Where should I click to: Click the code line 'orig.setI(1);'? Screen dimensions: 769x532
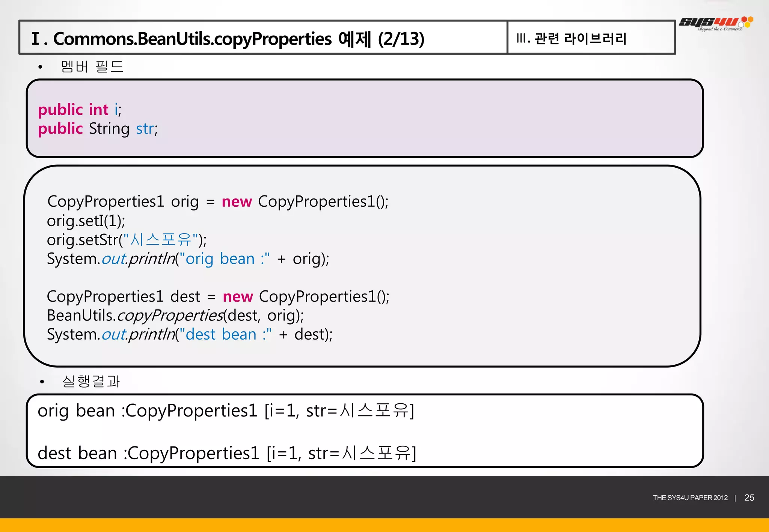[86, 221]
